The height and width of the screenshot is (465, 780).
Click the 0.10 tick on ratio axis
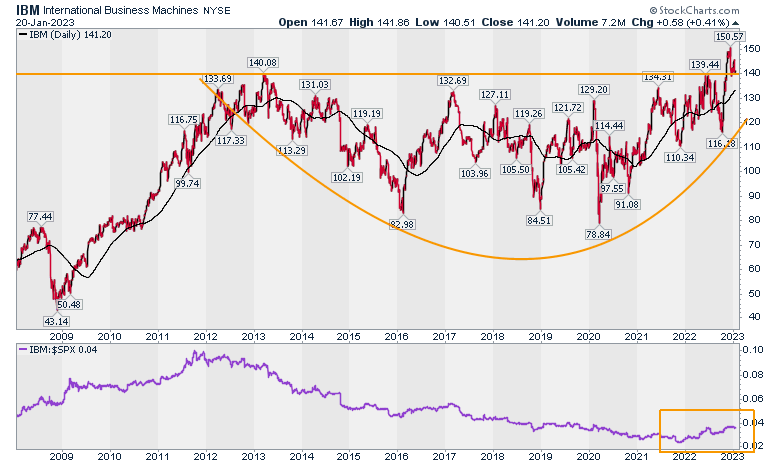pyautogui.click(x=753, y=350)
